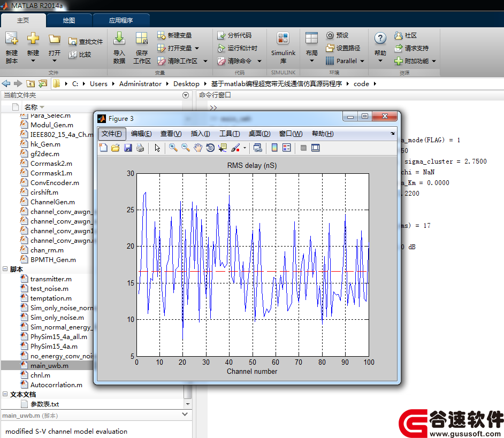The height and width of the screenshot is (438, 504).
Task: Click the Compare button (比较)
Action: 80,55
